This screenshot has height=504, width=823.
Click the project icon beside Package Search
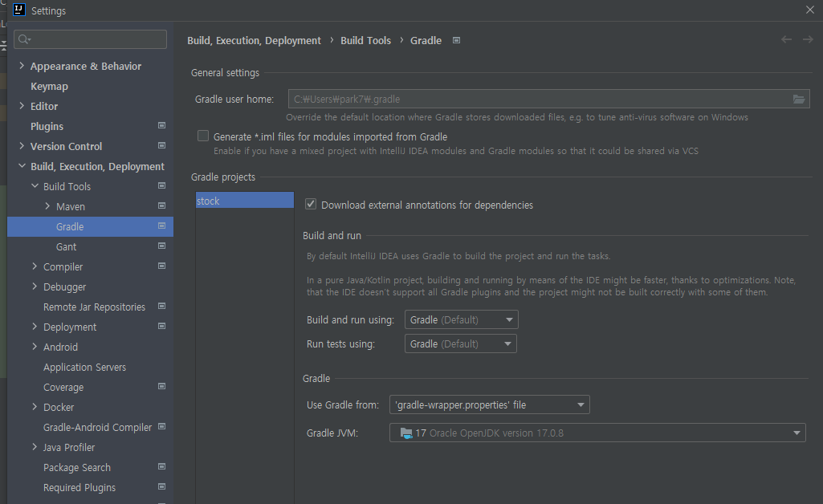tap(161, 466)
